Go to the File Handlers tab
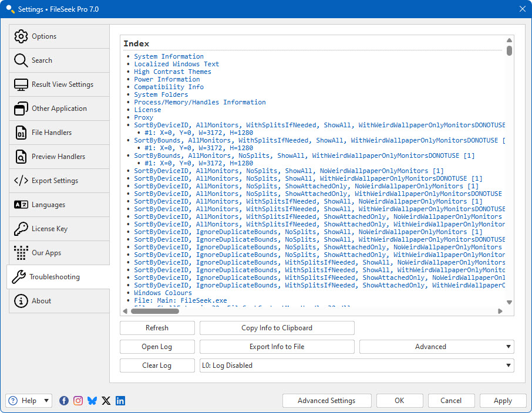The width and height of the screenshot is (532, 413). [x=59, y=133]
